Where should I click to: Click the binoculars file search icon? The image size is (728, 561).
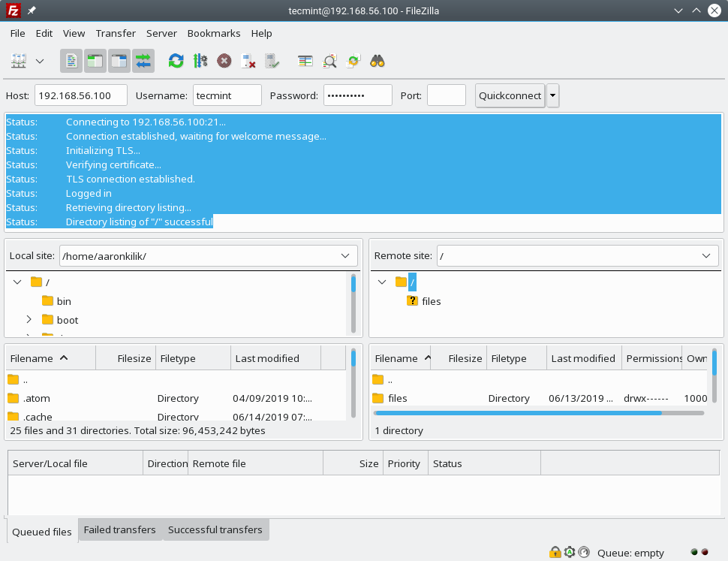pyautogui.click(x=377, y=61)
